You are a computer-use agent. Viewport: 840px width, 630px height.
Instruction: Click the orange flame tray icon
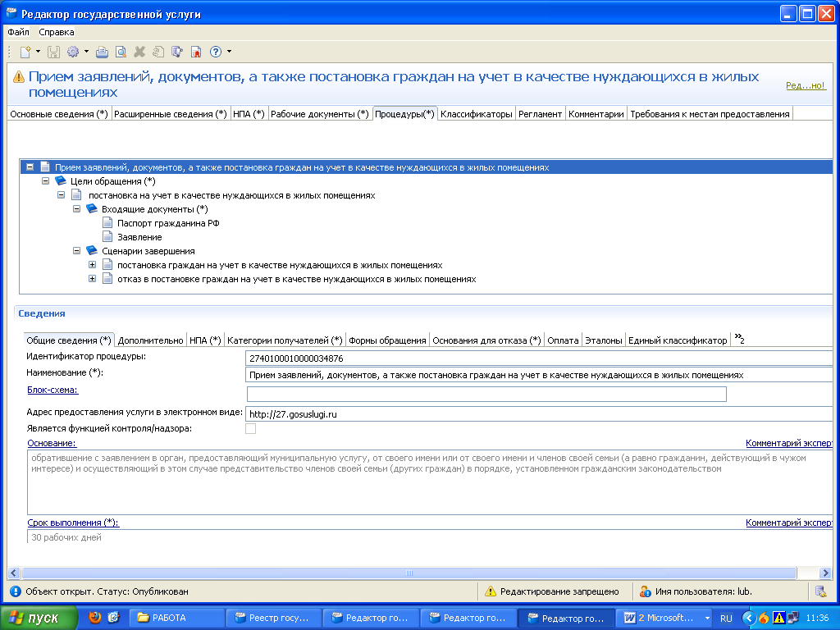click(x=765, y=619)
